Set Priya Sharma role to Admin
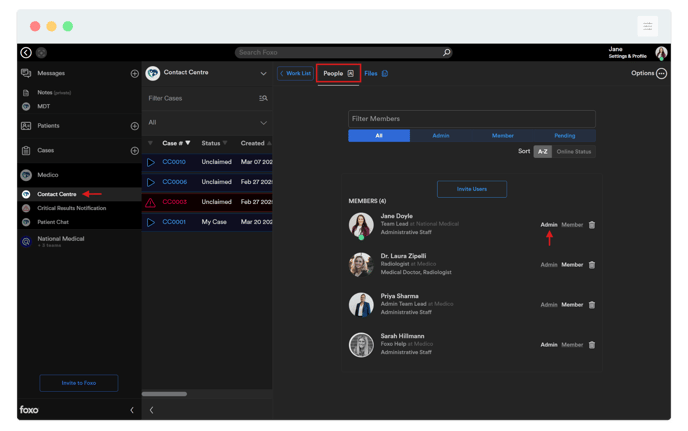 (549, 305)
